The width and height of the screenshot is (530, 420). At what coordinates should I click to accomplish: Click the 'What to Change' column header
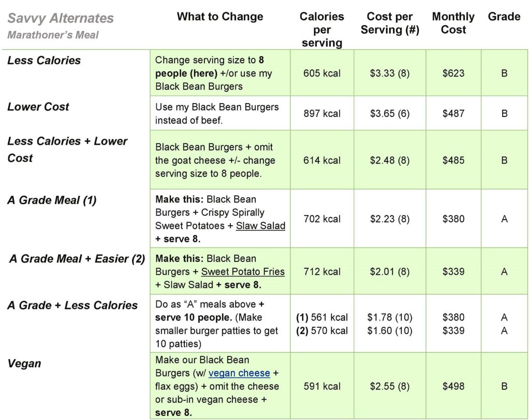(220, 17)
